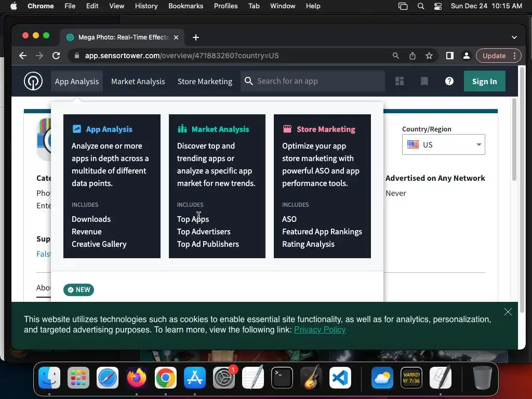
Task: Click the Sign In button
Action: coord(485,82)
